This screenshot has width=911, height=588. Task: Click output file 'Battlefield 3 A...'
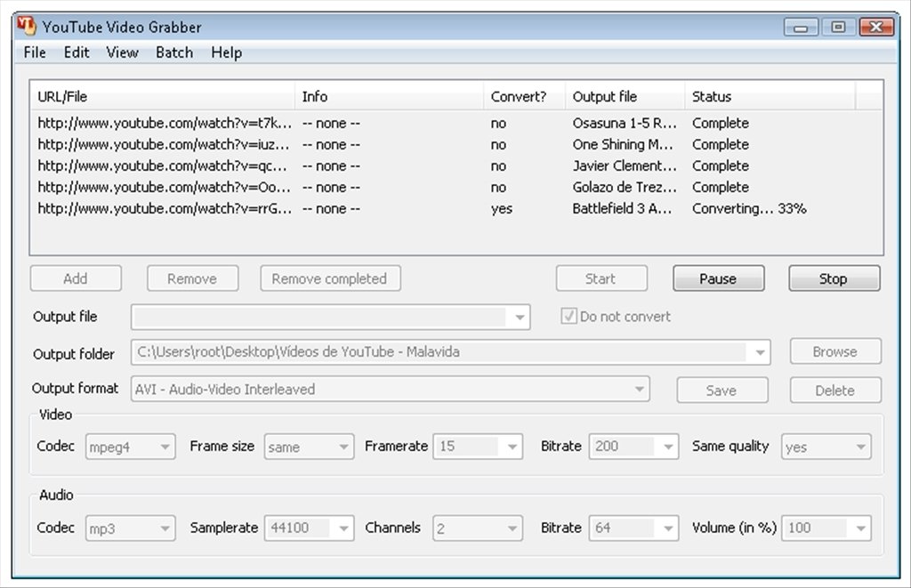(622, 208)
